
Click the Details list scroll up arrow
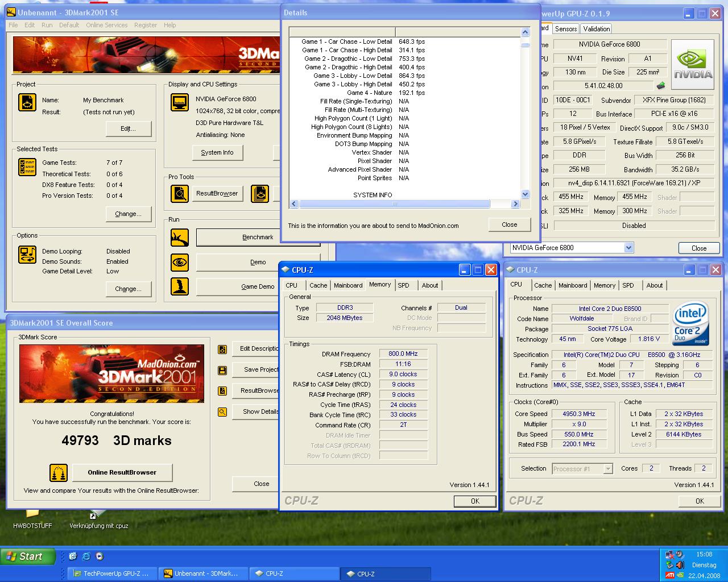(525, 32)
